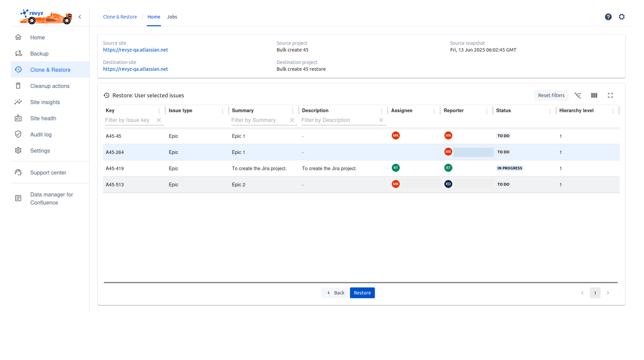Open Cleanup actions in the sidebar

pyautogui.click(x=50, y=86)
